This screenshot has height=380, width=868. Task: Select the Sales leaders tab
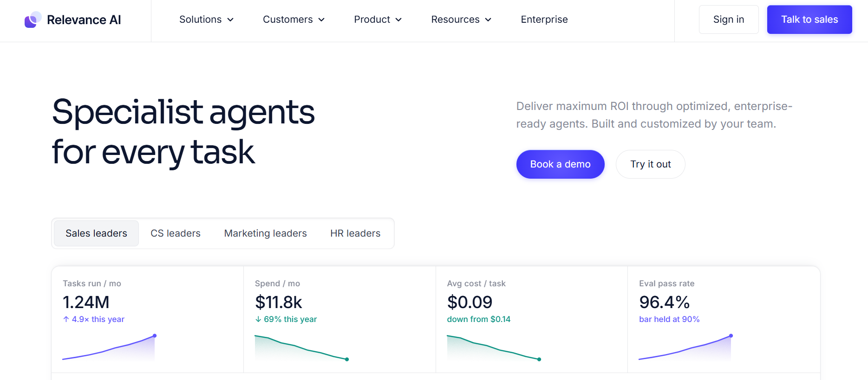coord(96,233)
